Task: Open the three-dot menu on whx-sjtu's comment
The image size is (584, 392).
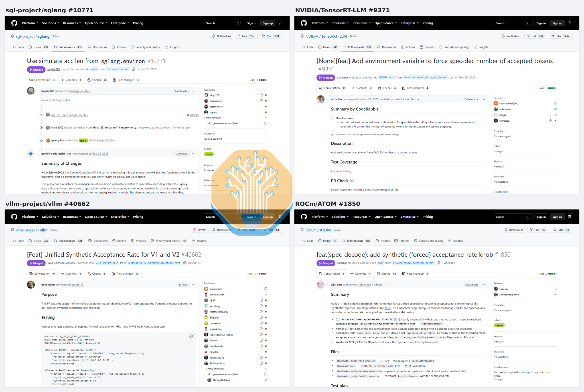Action: 483,285
